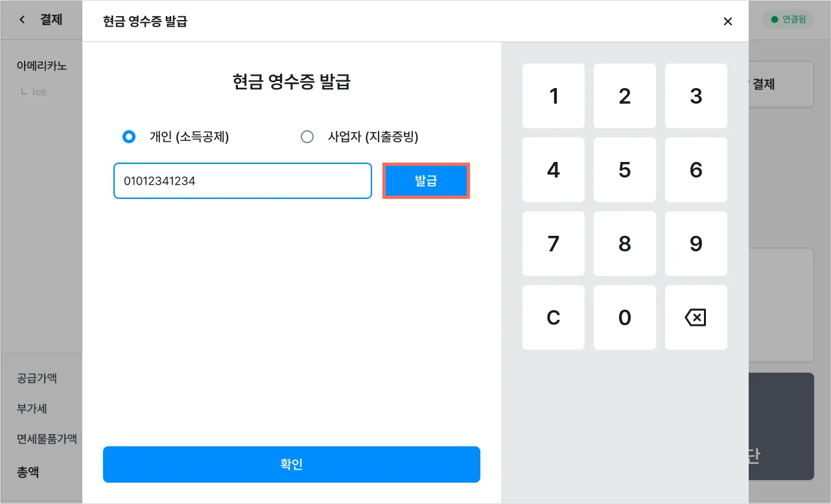Tap number 1 on keypad
This screenshot has width=831, height=504.
(x=554, y=96)
